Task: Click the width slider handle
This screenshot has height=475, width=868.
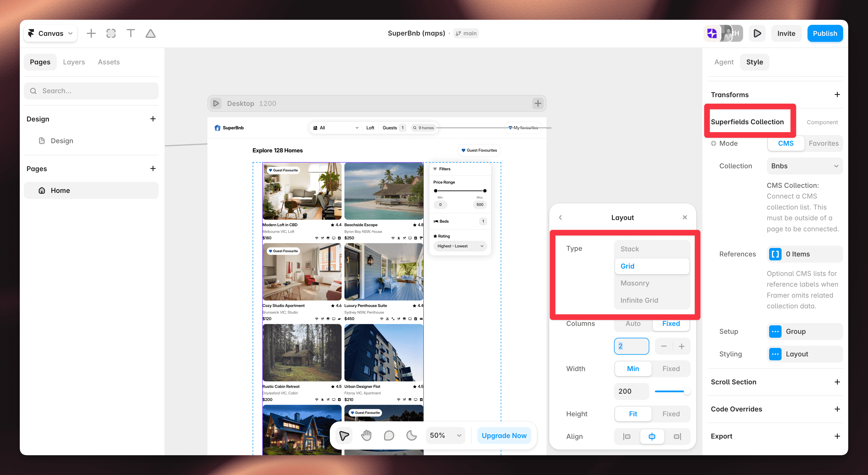Action: [687, 391]
